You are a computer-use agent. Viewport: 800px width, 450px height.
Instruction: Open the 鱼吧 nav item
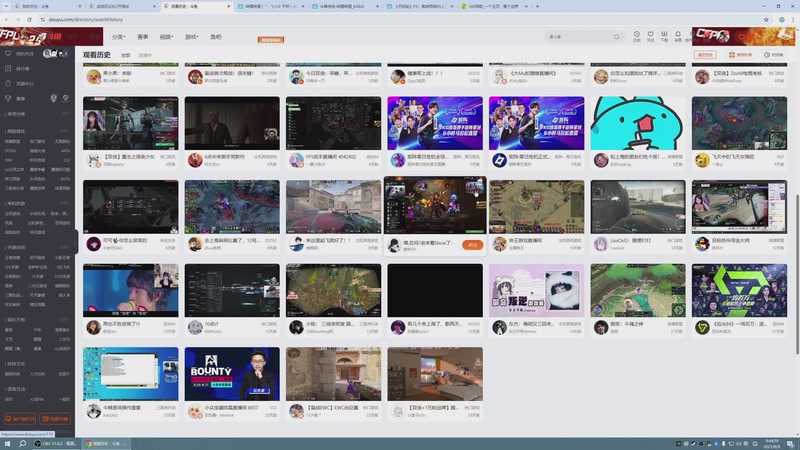click(x=216, y=37)
